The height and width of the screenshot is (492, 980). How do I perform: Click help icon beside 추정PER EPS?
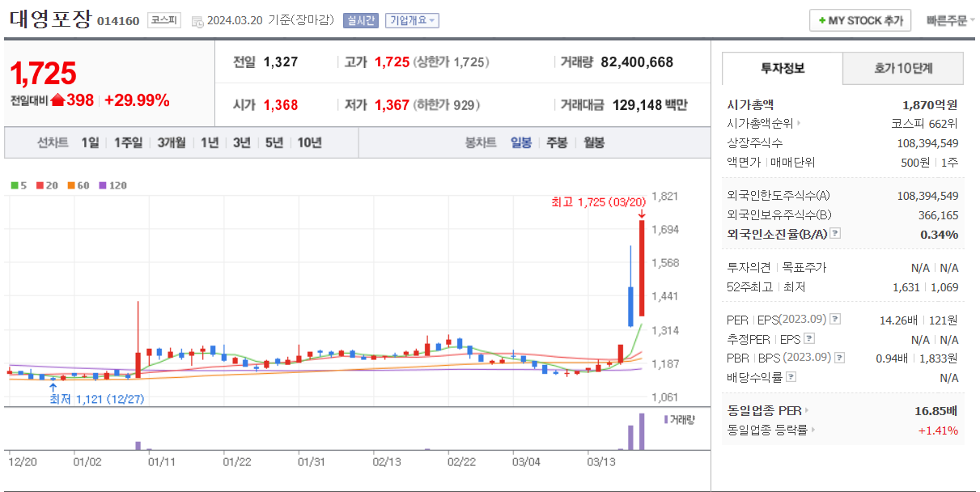(x=809, y=339)
